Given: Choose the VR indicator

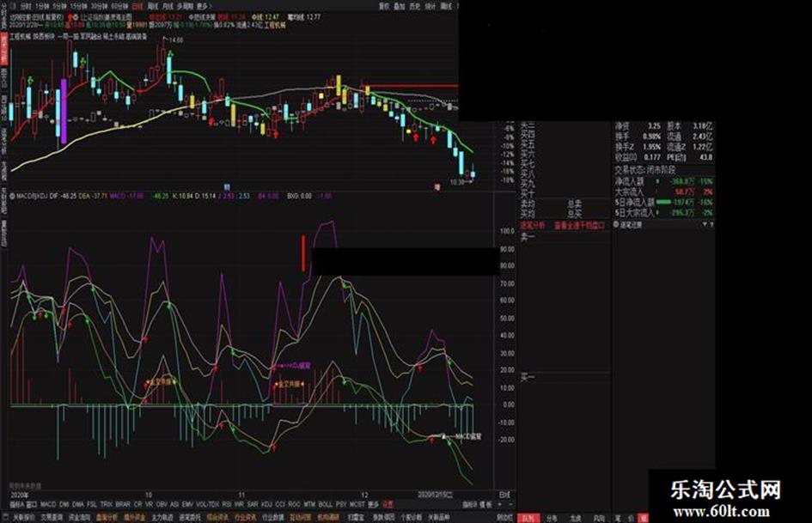Looking at the screenshot, I should [150, 504].
